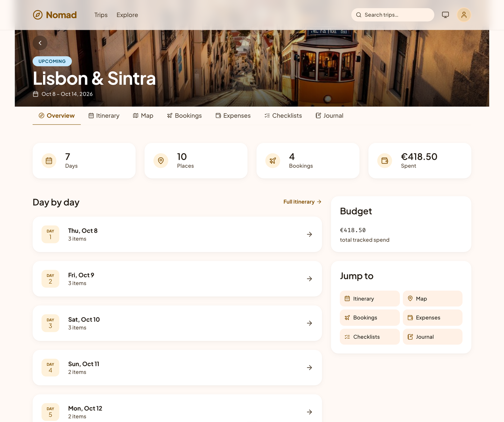Click the UPCOMING status badge

[52, 61]
